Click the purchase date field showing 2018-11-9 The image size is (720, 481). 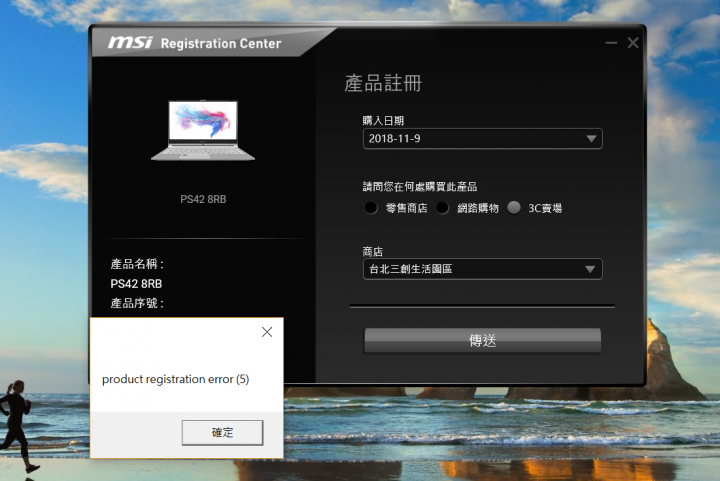pos(483,139)
